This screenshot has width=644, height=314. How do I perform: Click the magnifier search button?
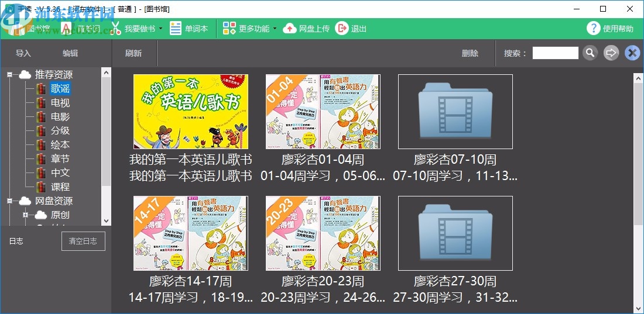click(590, 53)
